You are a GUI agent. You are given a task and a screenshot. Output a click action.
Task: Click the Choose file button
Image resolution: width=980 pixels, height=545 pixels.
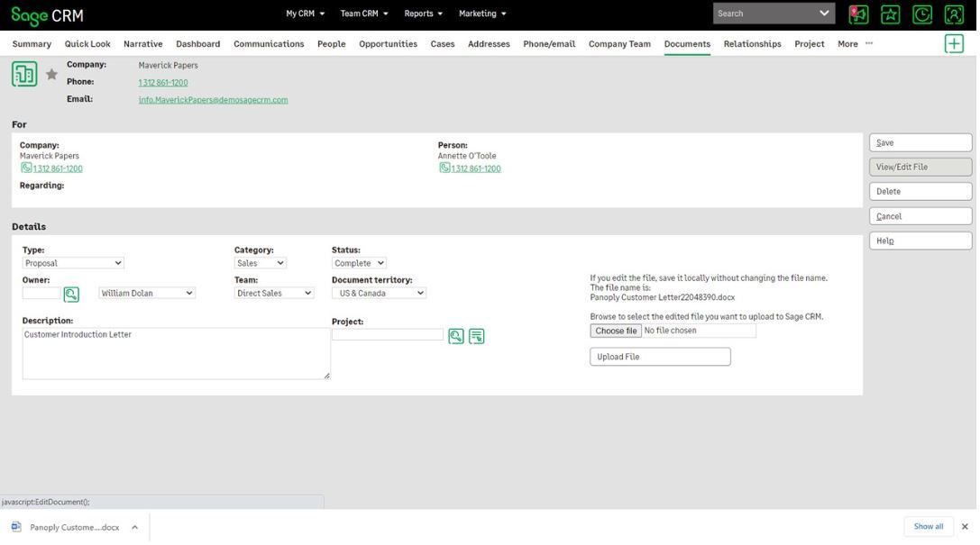click(x=616, y=331)
